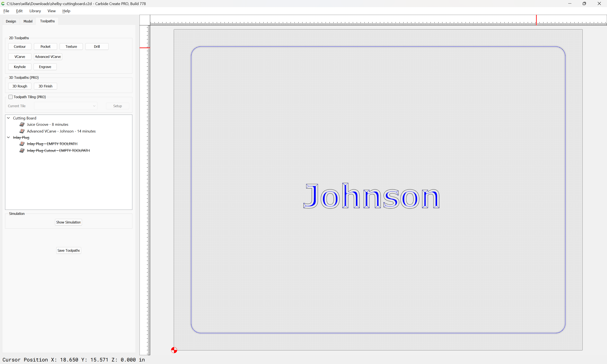Select the Cutting Board group label
Image resolution: width=607 pixels, height=364 pixels.
coord(24,118)
